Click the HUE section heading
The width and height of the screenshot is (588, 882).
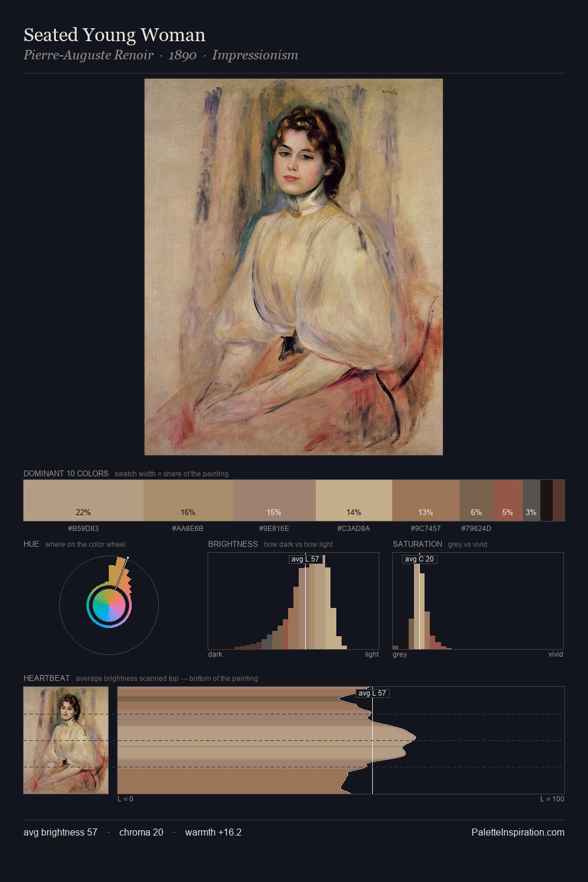point(31,544)
